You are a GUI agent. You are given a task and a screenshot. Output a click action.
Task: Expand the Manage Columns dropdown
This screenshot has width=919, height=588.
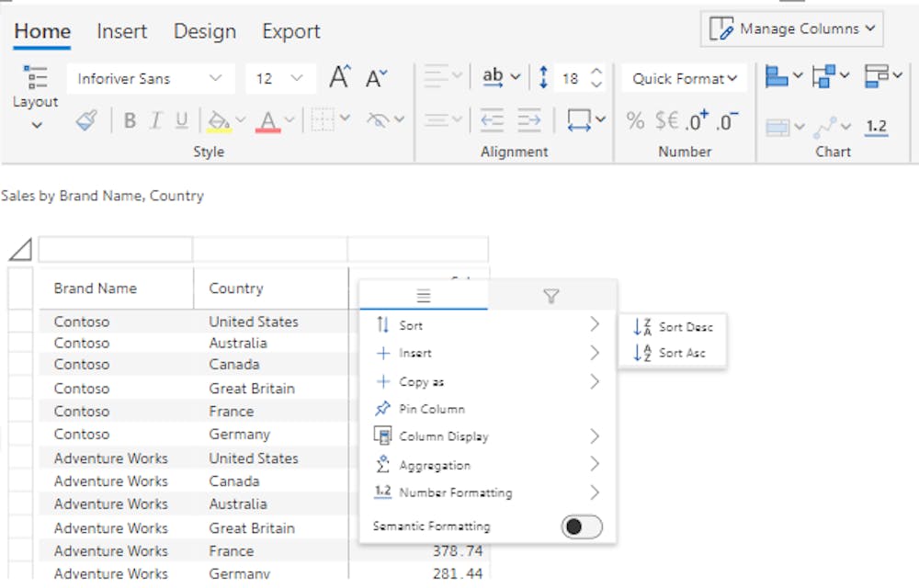870,28
